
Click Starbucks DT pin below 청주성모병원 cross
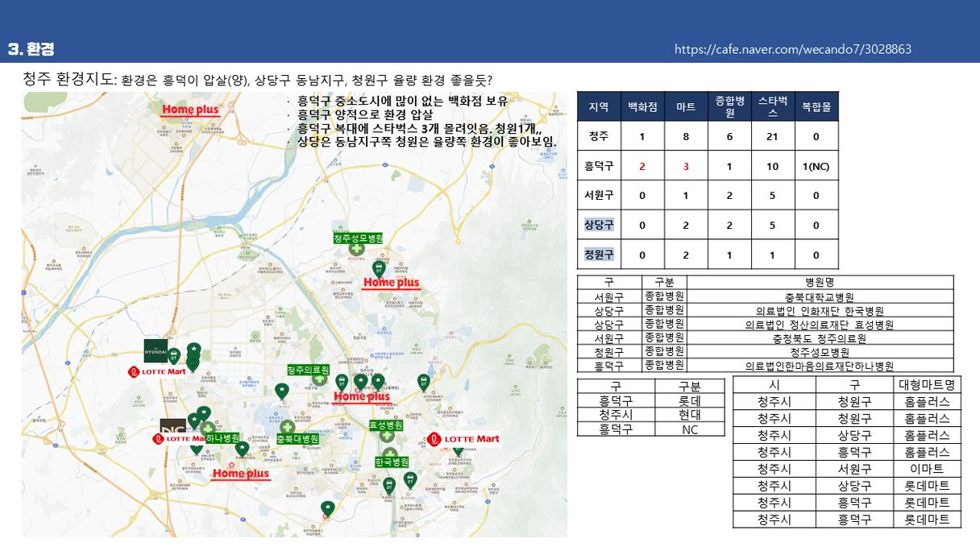pos(378,268)
